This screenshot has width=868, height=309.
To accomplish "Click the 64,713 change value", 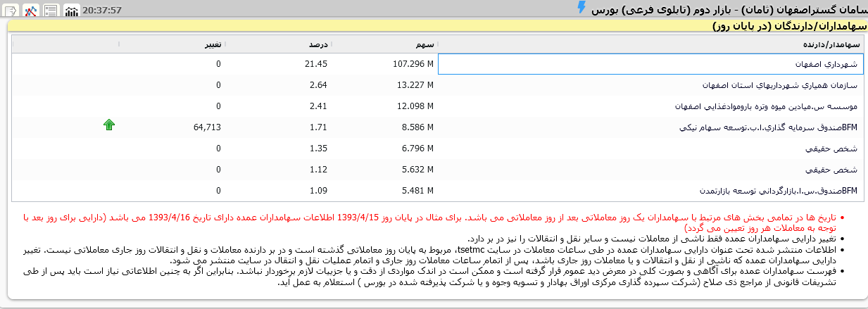I will click(206, 127).
